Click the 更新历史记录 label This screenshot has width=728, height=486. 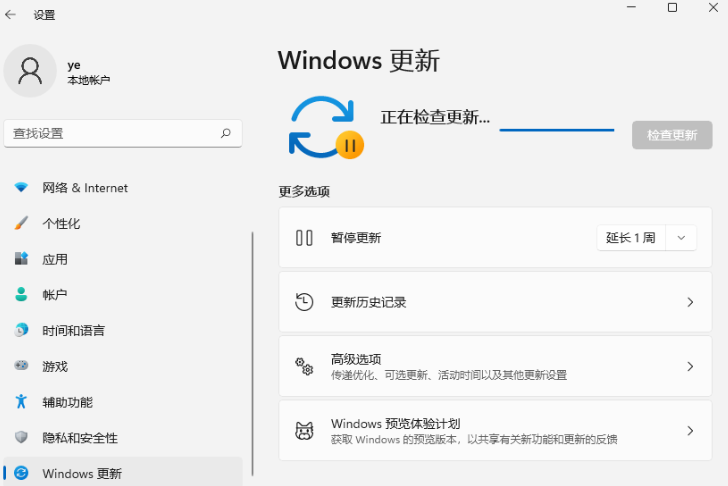tap(368, 302)
